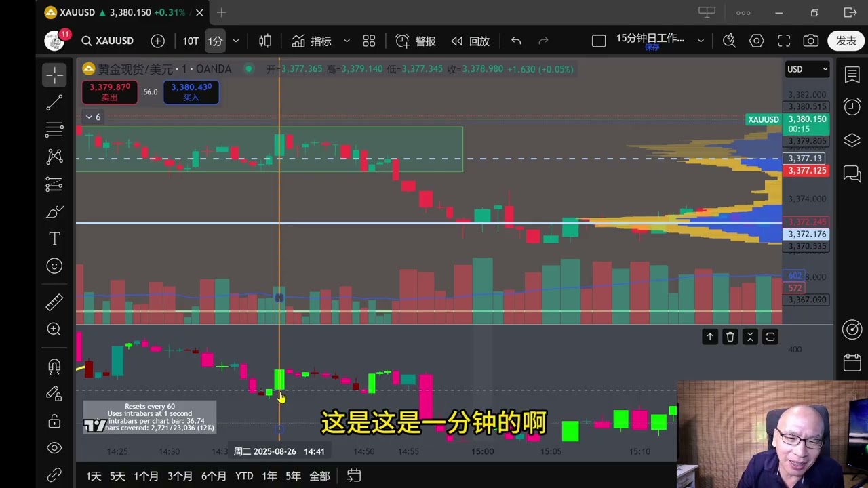Switch to the XAUUSD browser tab
The width and height of the screenshot is (868, 488).
pos(122,12)
